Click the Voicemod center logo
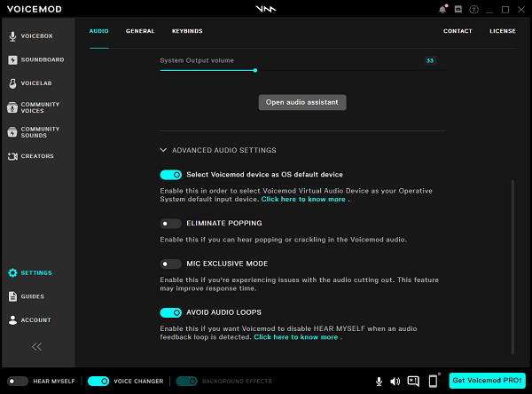This screenshot has width=532, height=394. [266, 9]
